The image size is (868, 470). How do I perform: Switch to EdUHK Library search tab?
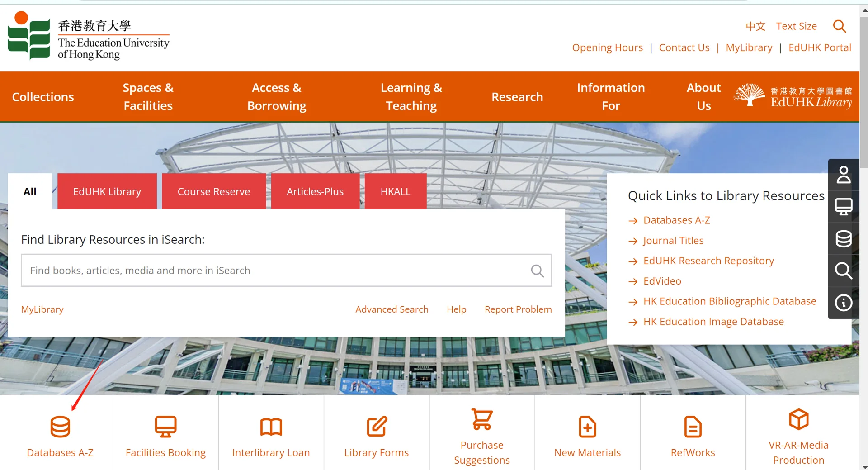(107, 191)
